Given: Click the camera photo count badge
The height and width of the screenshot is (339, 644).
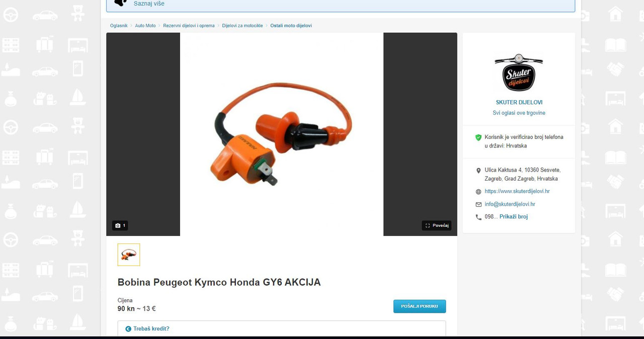Looking at the screenshot, I should [120, 225].
